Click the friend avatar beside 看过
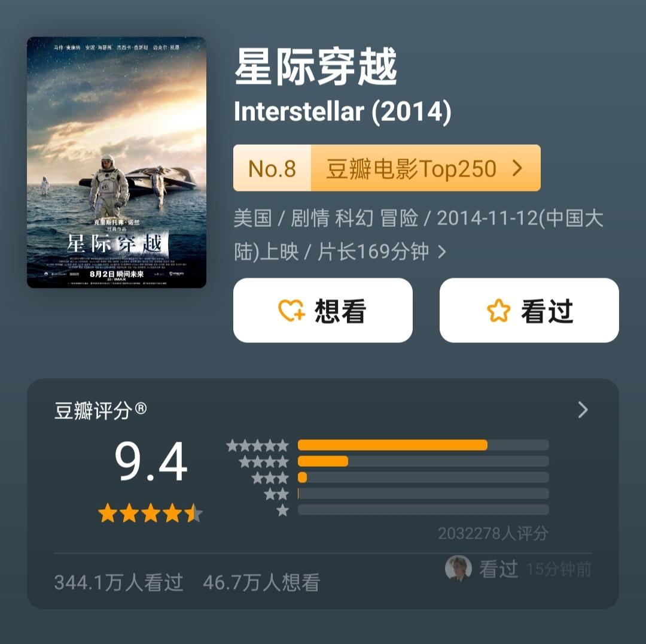 tap(458, 569)
